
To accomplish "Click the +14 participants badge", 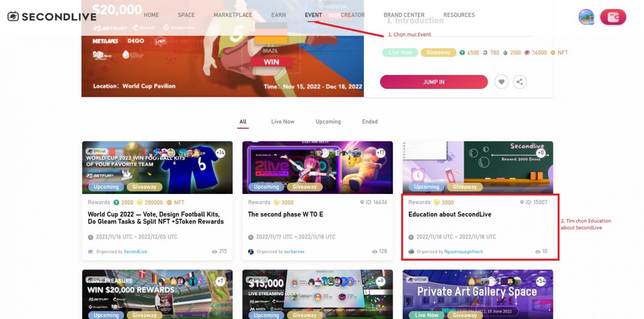I will coord(220,152).
